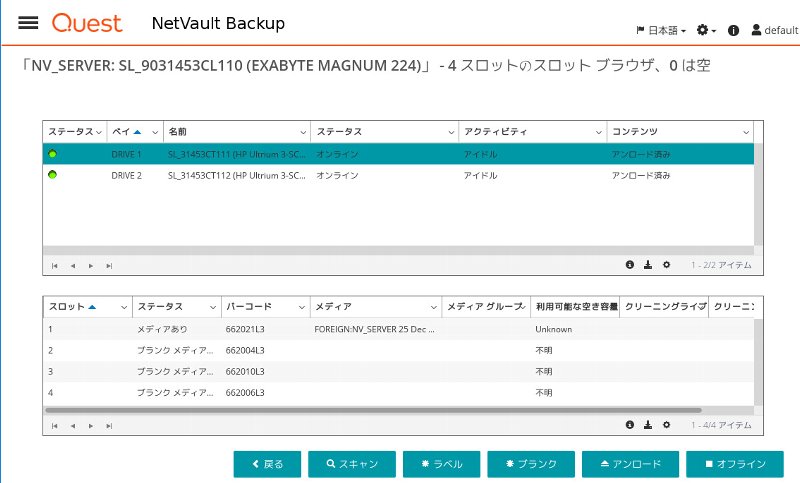Sort slots table by スロット column
This screenshot has height=483, width=800.
pyautogui.click(x=72, y=307)
